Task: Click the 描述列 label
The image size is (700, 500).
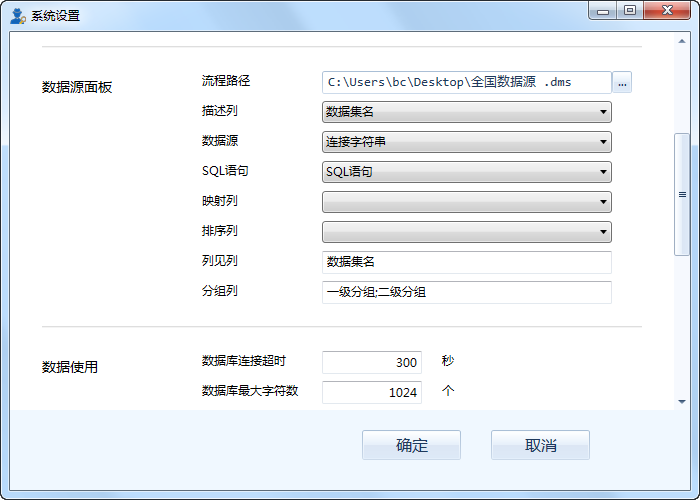Action: 220,111
